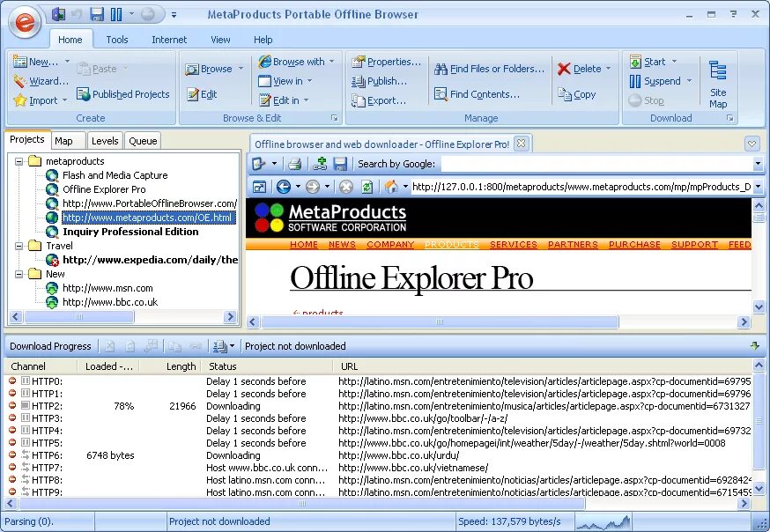Select the http://www.bbc.co.uk project
The width and height of the screenshot is (770, 532).
click(x=110, y=302)
